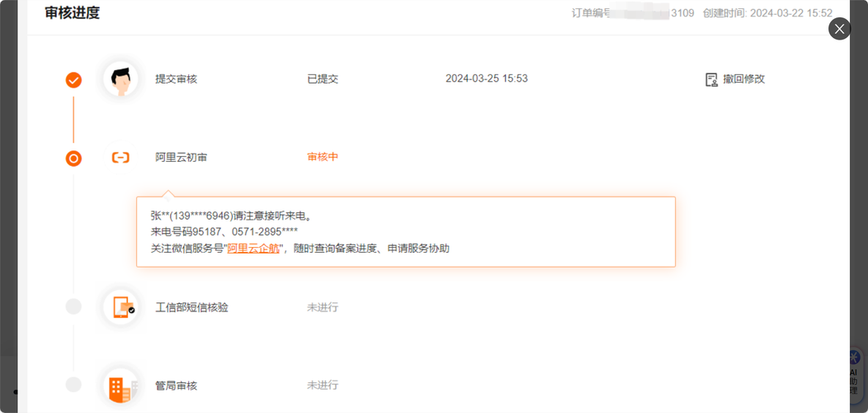Select the 订单编号 order number text
The image size is (868, 413).
click(x=633, y=13)
